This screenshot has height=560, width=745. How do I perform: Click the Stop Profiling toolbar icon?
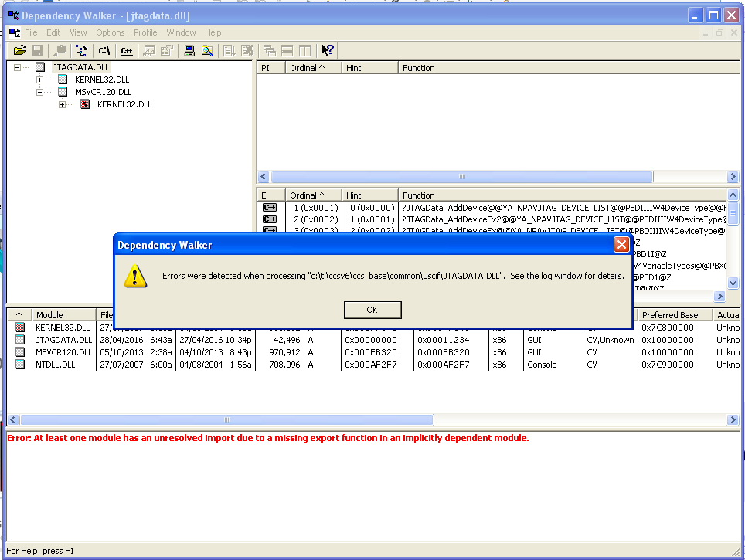coord(247,50)
